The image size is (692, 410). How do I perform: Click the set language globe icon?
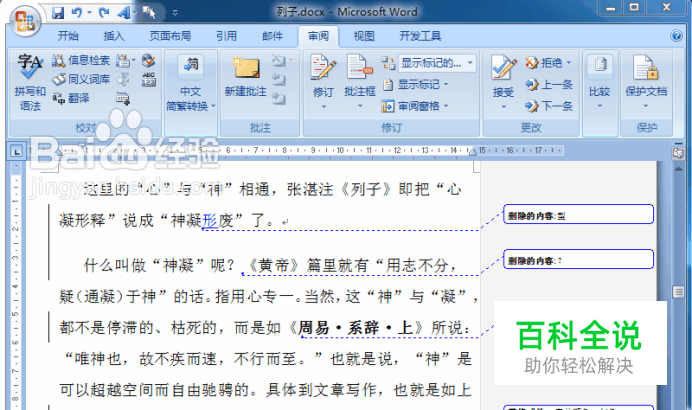point(148,60)
